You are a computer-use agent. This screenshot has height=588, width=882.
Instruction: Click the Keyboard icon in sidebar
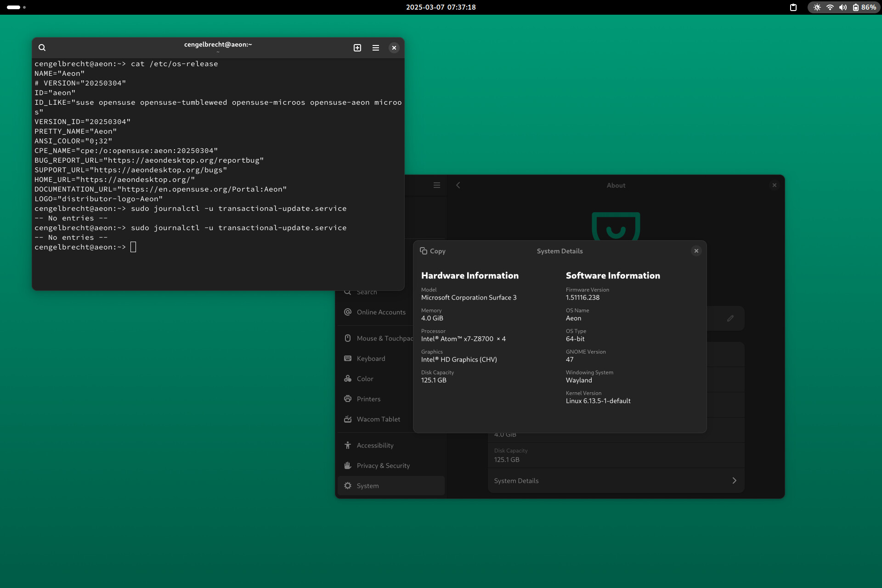(348, 358)
